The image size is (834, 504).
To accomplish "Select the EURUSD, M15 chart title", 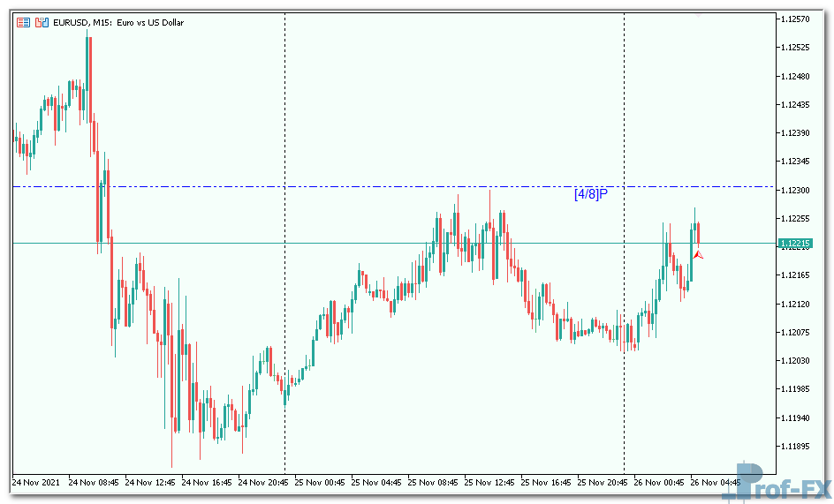I will click(118, 22).
